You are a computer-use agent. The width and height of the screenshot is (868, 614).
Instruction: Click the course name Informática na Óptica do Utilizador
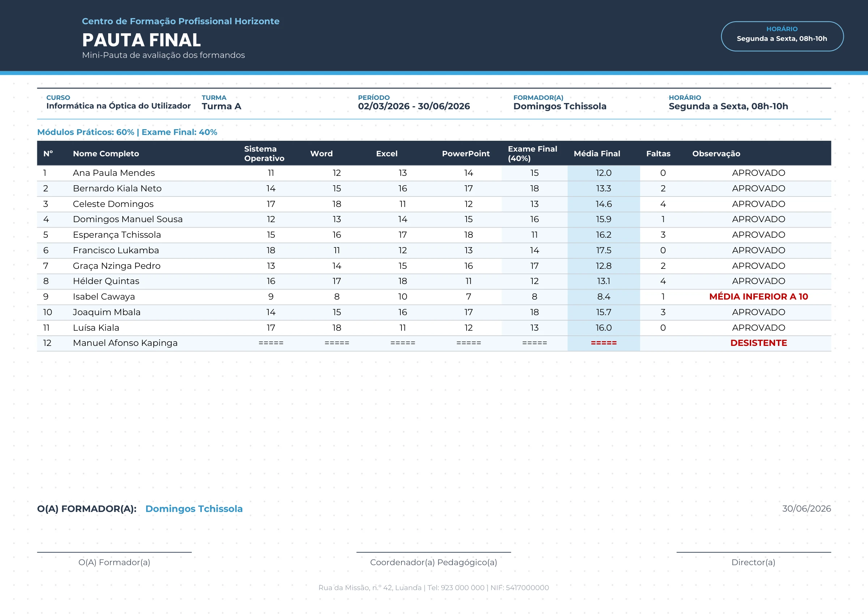coord(118,106)
